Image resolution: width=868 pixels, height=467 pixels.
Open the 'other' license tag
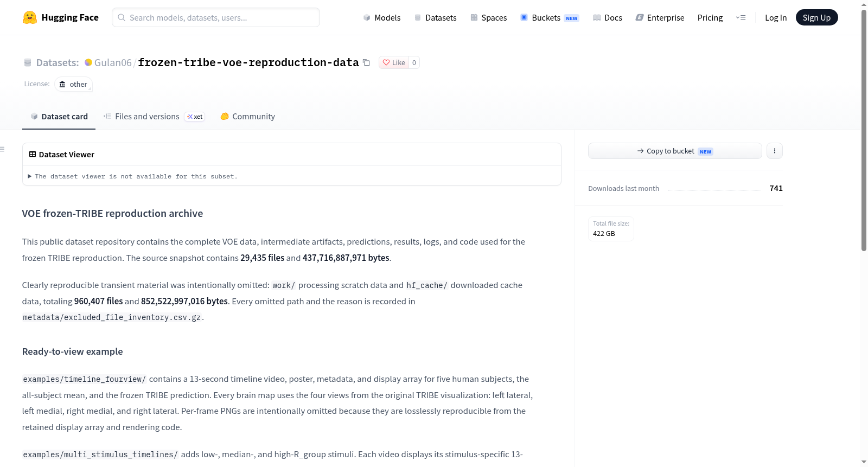point(73,84)
